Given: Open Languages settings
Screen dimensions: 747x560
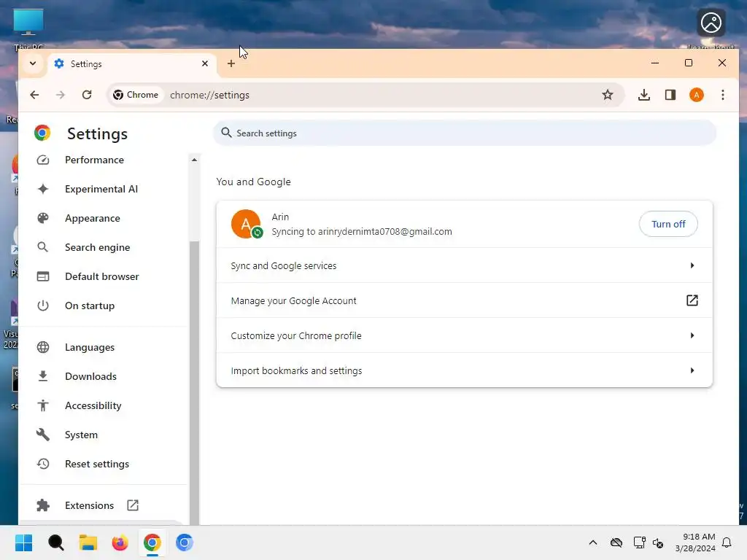Looking at the screenshot, I should click(x=90, y=347).
